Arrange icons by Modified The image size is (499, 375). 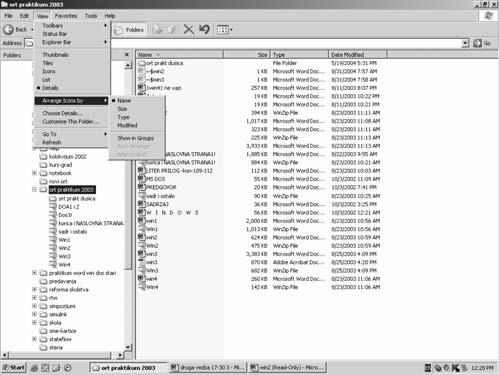[x=137, y=126]
